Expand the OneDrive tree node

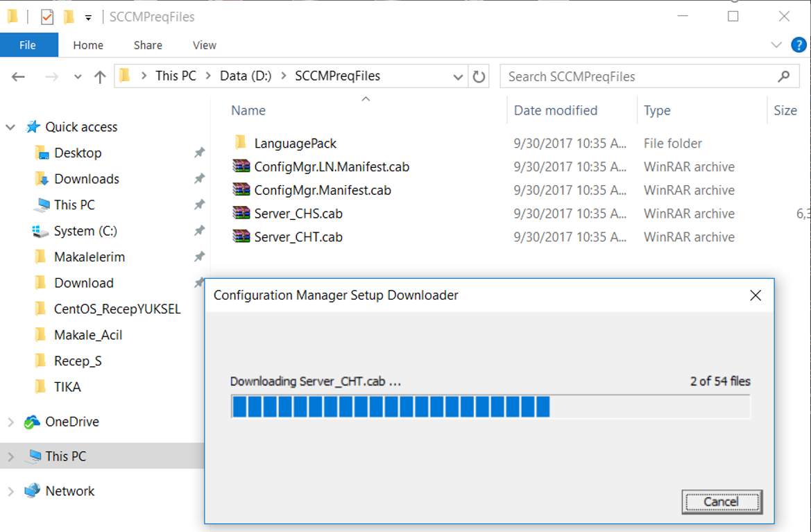(x=10, y=422)
